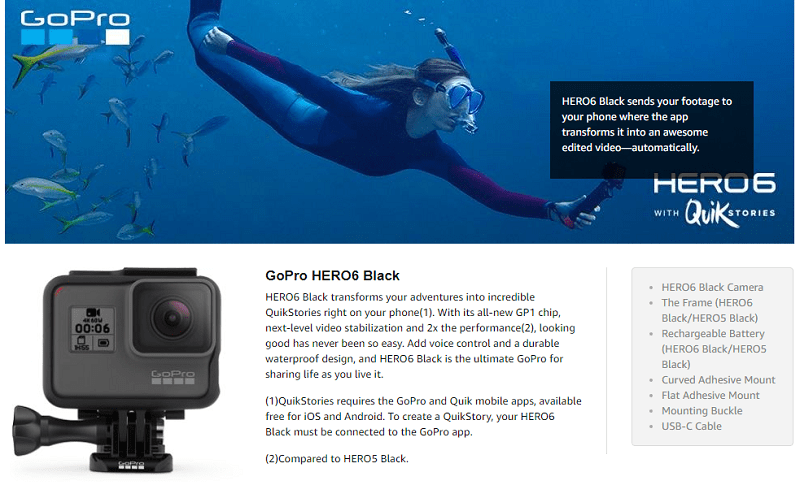Click the GoPro logo on camera body

click(x=173, y=377)
